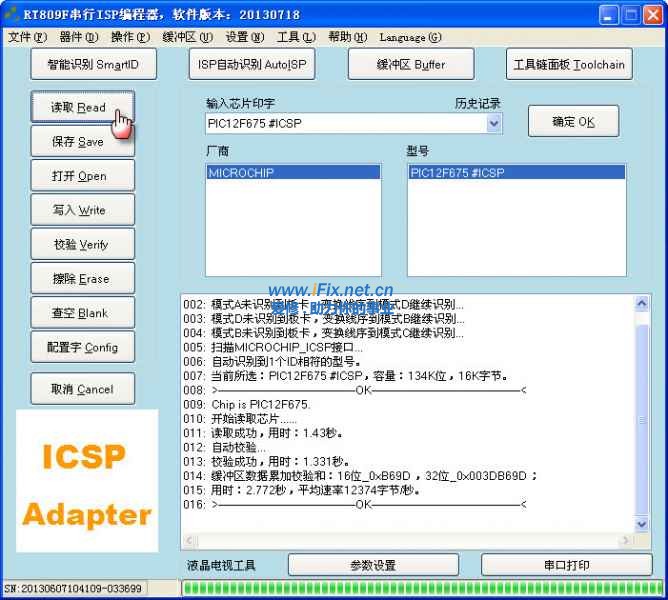Click the chip name input field
This screenshot has height=600, width=668.
click(343, 124)
